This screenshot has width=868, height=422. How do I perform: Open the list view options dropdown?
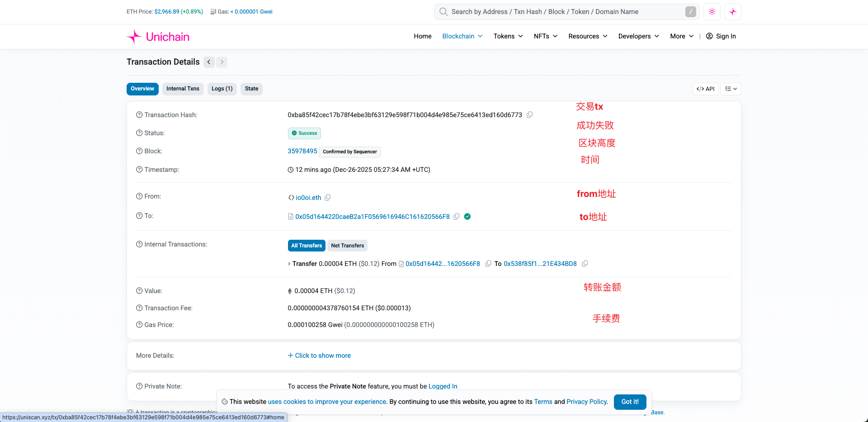[731, 89]
